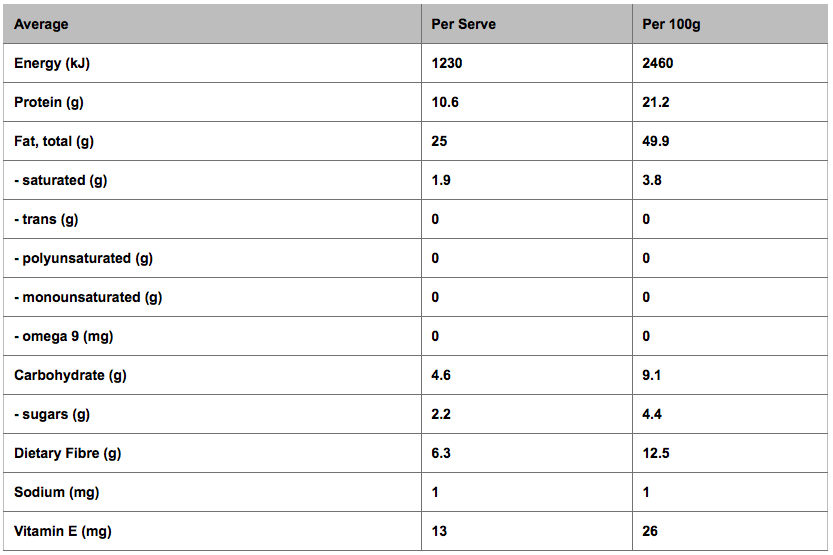Click the total fat value 49.9

655,141
